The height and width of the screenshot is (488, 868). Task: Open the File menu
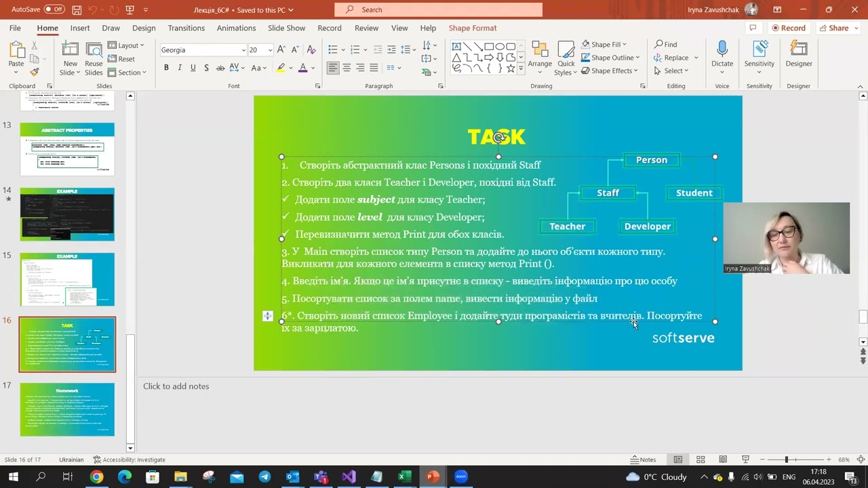[x=15, y=28]
